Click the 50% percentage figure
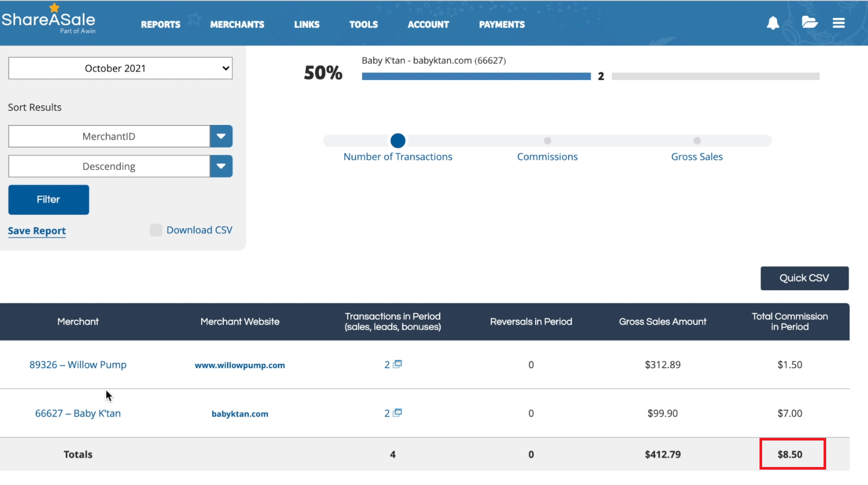Viewport: 868px width, 485px height. [323, 73]
